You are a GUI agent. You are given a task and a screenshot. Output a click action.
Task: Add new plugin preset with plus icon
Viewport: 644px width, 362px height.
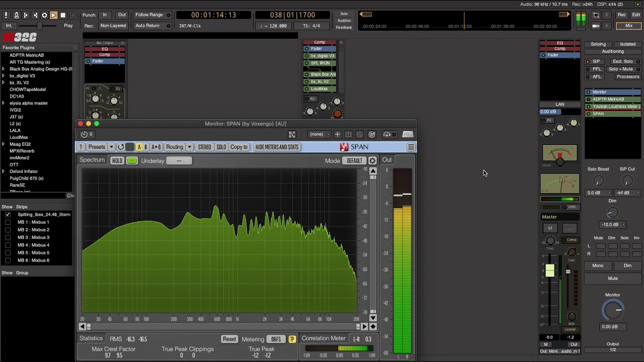[338, 134]
